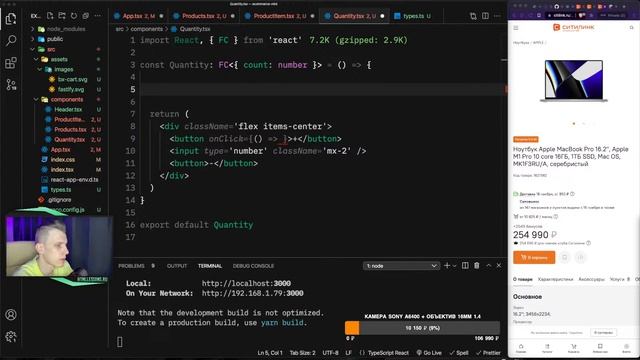Image resolution: width=640 pixels, height=360 pixels.
Task: Open the OUTPUT panel tab
Action: pos(177,266)
